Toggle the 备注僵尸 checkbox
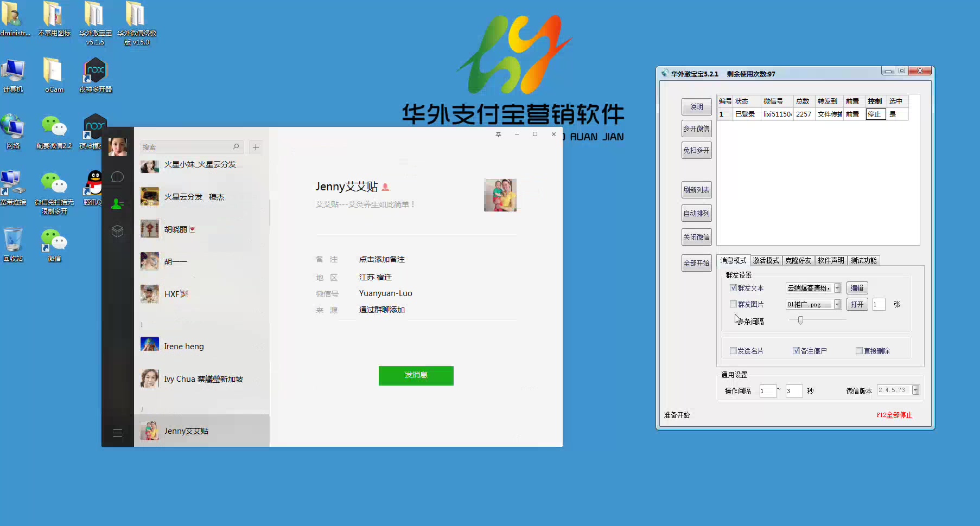The width and height of the screenshot is (980, 526). point(796,351)
